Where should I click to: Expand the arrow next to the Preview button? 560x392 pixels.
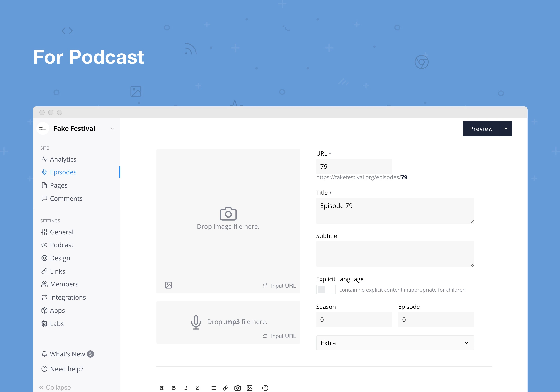click(506, 129)
